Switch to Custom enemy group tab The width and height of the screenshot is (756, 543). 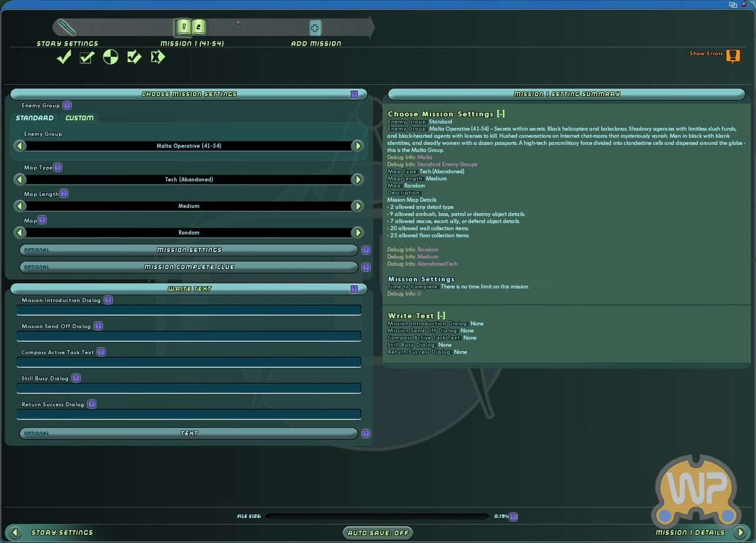click(x=79, y=118)
